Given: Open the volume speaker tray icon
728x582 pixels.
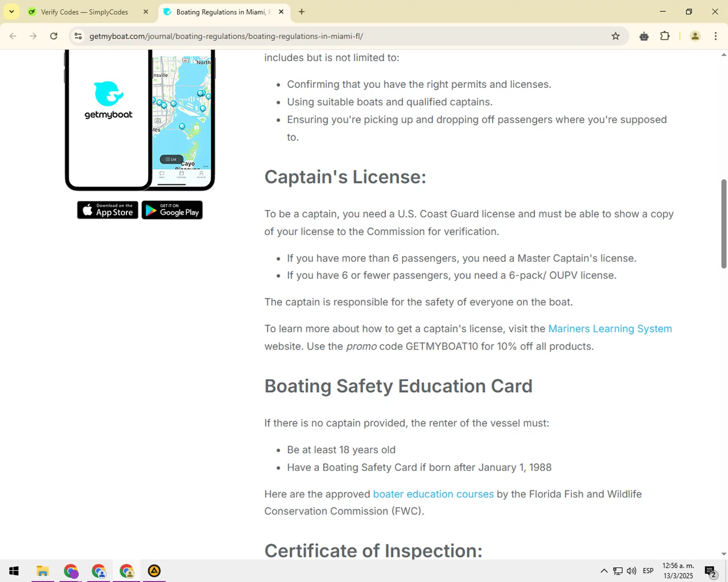Looking at the screenshot, I should tap(631, 571).
